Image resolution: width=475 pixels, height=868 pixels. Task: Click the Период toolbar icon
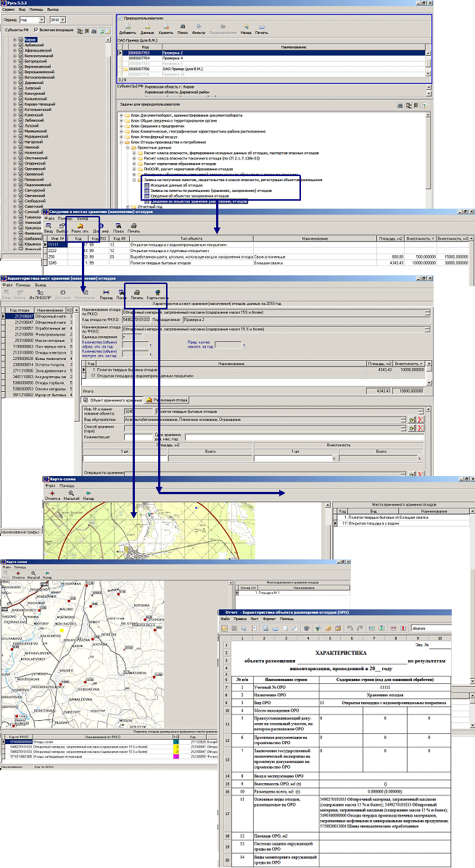[x=105, y=293]
